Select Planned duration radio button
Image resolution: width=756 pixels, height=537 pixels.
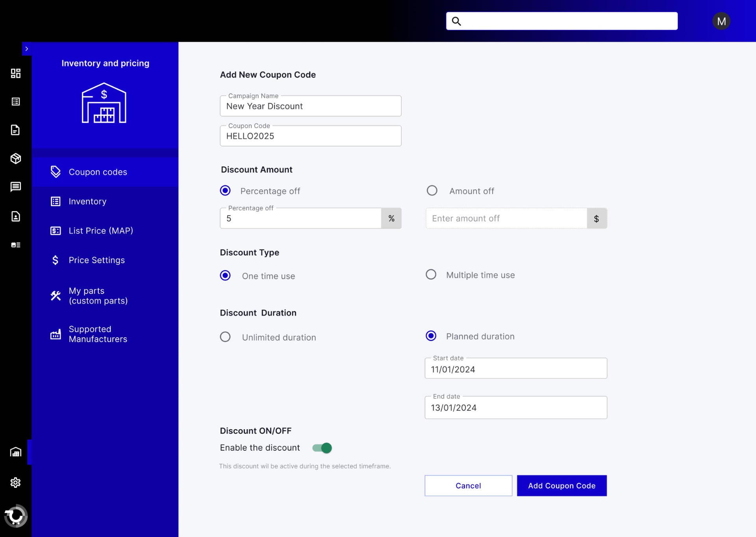pos(431,336)
